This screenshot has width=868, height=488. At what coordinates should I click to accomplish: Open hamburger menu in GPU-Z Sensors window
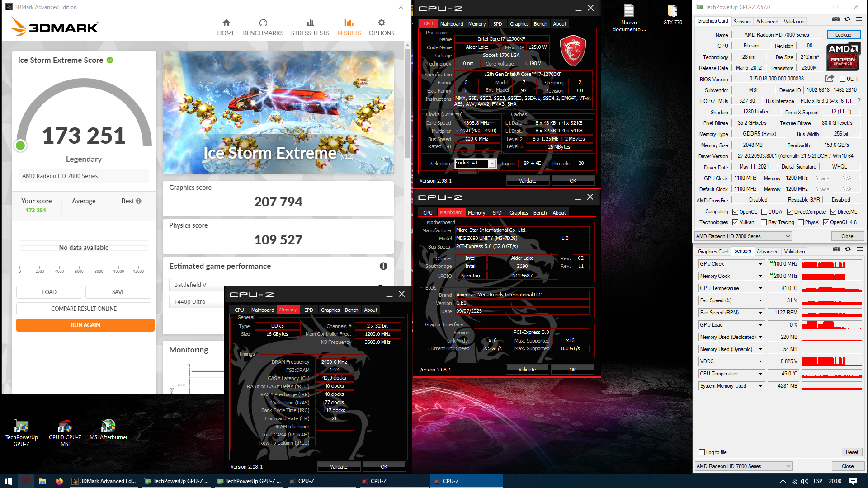point(859,249)
